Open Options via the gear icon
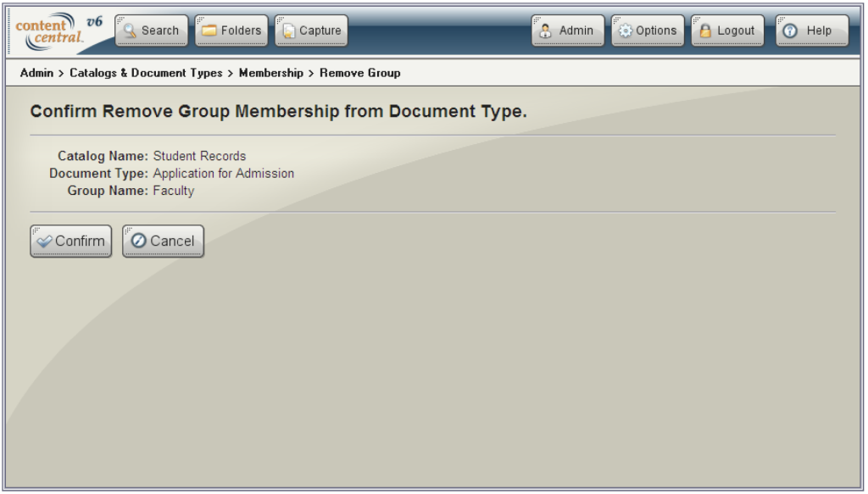This screenshot has width=868, height=494. pos(625,30)
